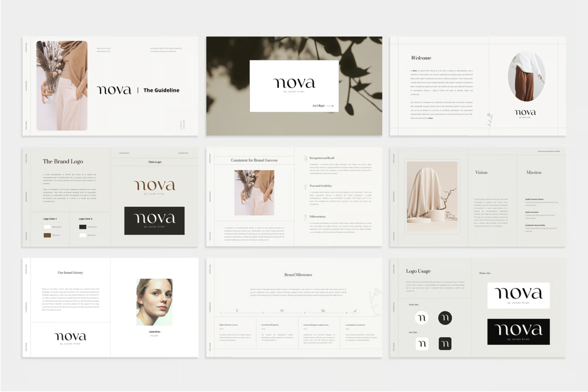Screen dimensions: 588x392
Task: Click the 'Main Logo' label
Action: click(155, 162)
